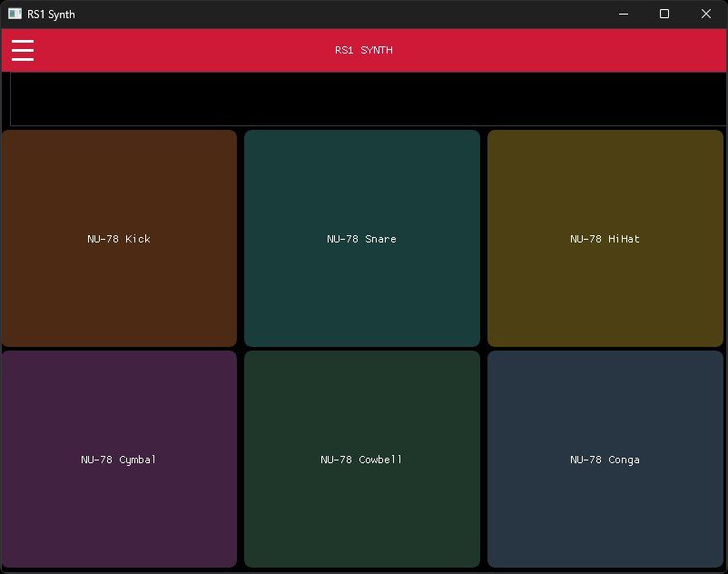The height and width of the screenshot is (574, 728).
Task: Play the NU-78 Cymbal pad
Action: point(119,459)
